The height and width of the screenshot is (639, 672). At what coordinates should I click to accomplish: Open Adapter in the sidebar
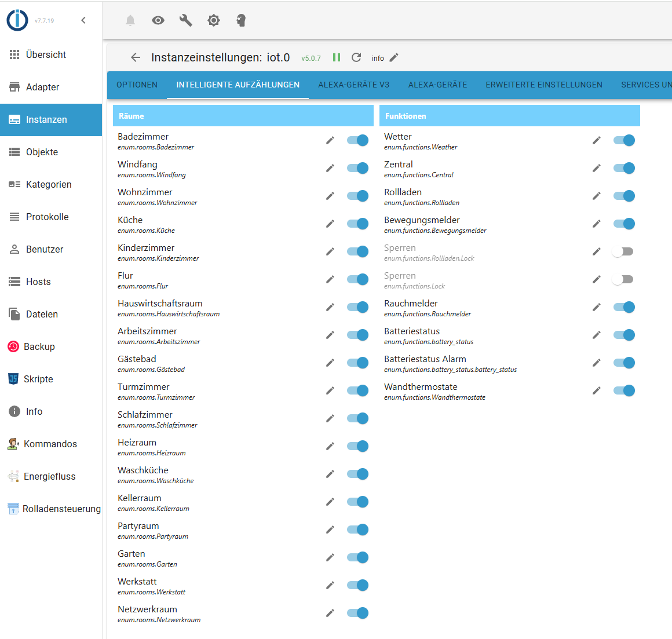tap(51, 87)
